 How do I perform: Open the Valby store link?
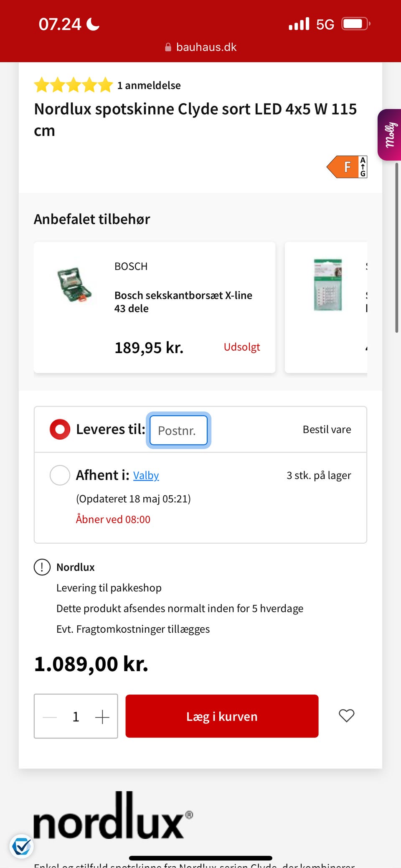coord(146,476)
